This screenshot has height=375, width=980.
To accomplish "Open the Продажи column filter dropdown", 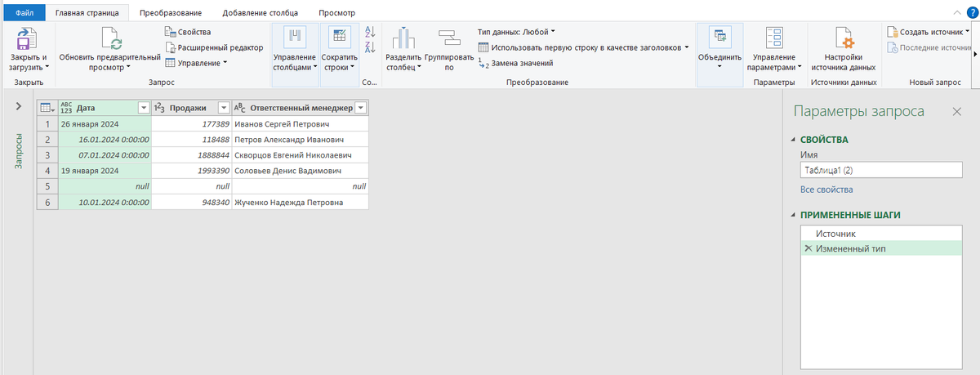I will [x=224, y=108].
